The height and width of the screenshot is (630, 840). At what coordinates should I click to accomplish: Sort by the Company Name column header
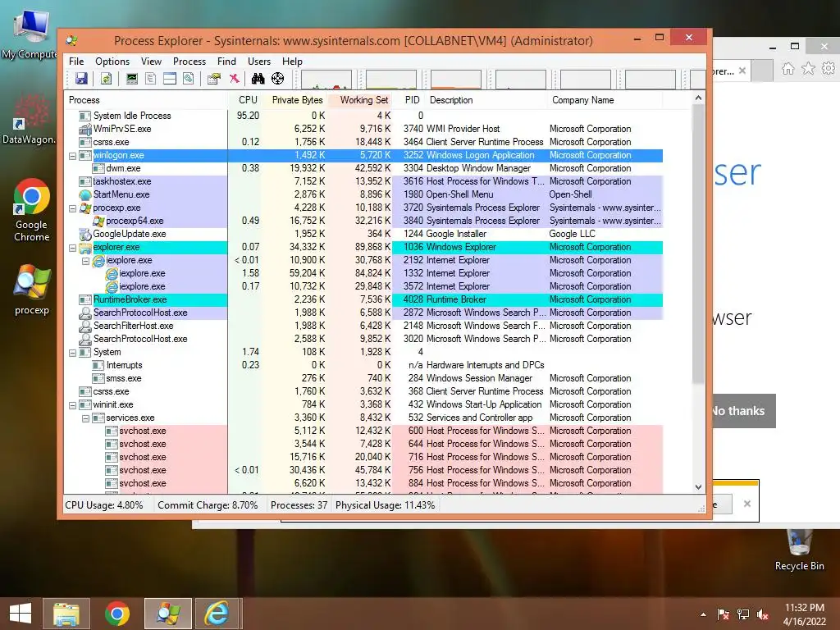(x=605, y=100)
